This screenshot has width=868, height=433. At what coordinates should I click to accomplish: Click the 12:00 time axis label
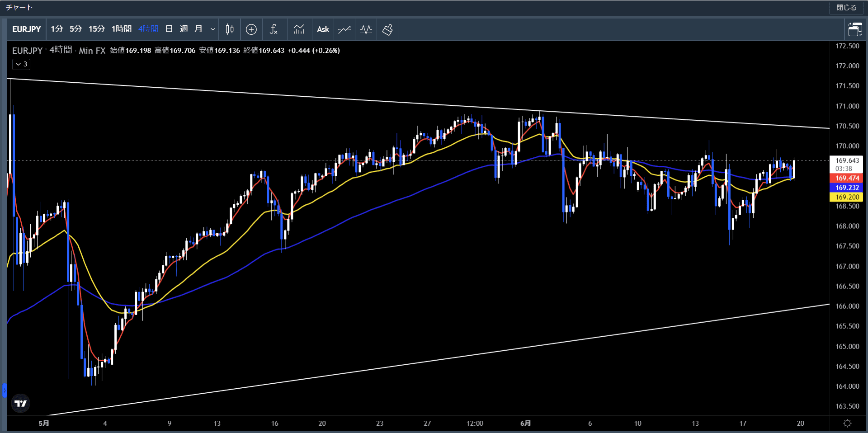point(475,424)
